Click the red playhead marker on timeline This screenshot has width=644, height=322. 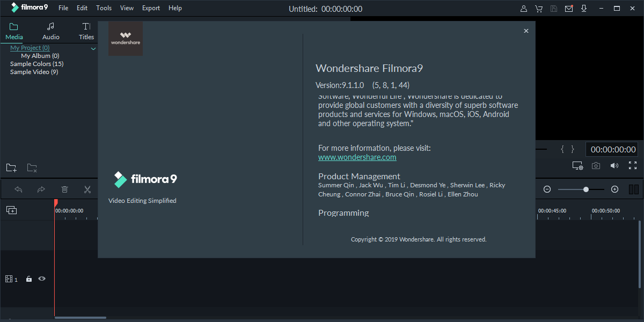pos(55,202)
